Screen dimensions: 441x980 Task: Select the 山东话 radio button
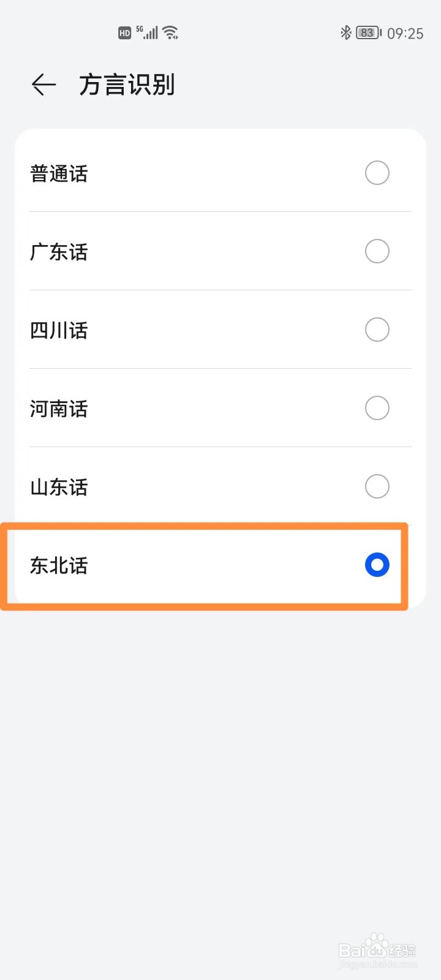pos(377,486)
